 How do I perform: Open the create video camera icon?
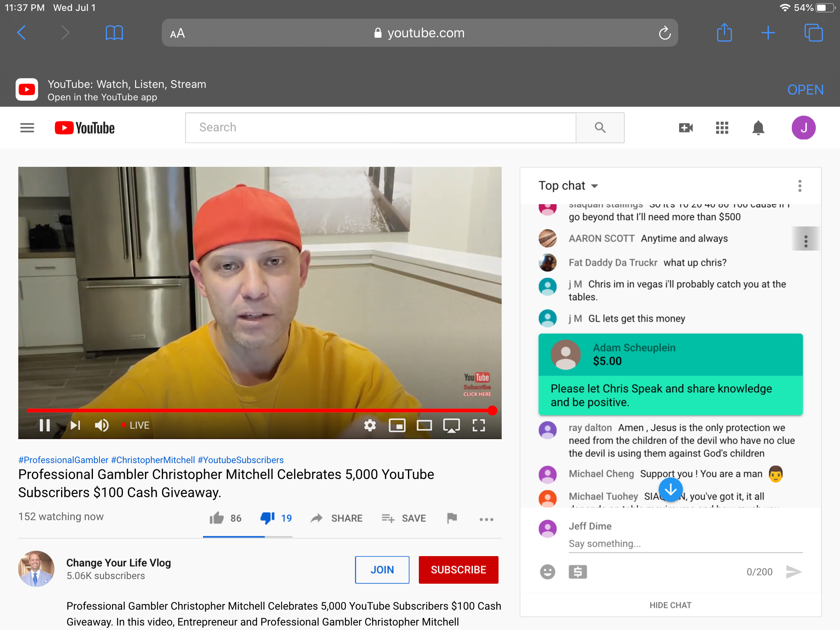coord(686,128)
